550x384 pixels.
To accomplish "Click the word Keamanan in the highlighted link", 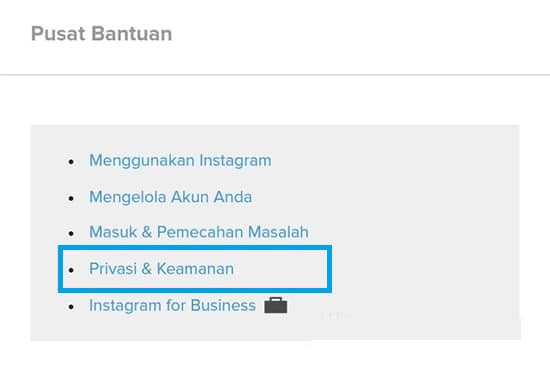I will 195,269.
